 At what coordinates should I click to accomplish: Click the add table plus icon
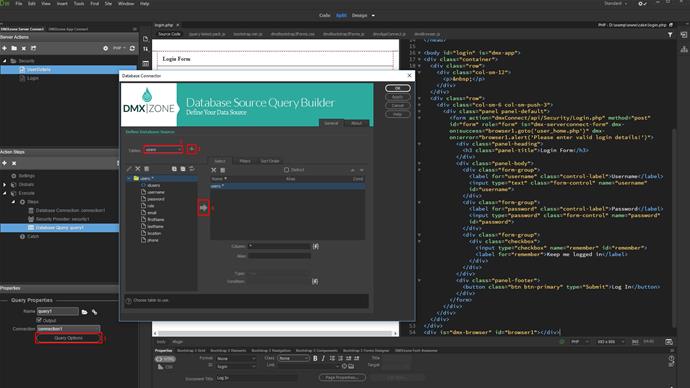coord(192,149)
